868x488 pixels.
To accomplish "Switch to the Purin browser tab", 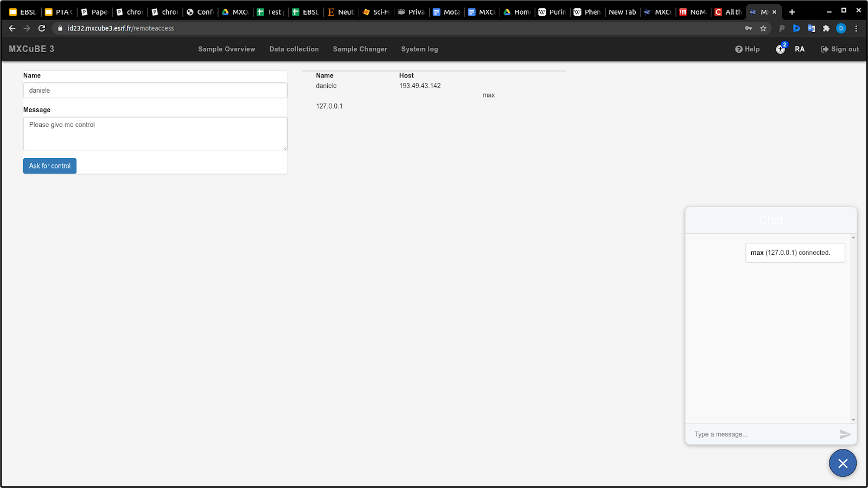I will pyautogui.click(x=553, y=12).
